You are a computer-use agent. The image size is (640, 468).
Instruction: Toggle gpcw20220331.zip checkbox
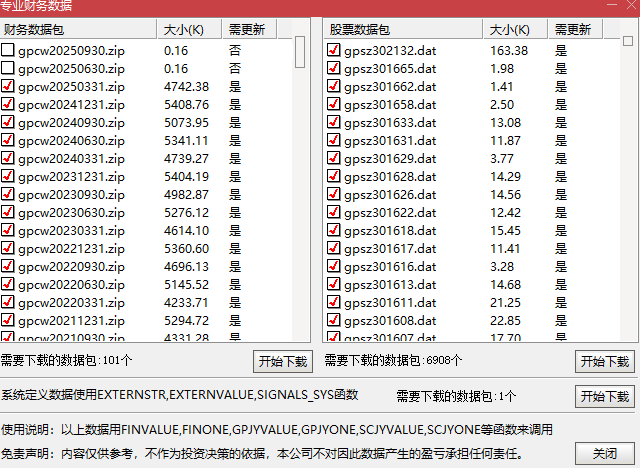pyautogui.click(x=8, y=302)
